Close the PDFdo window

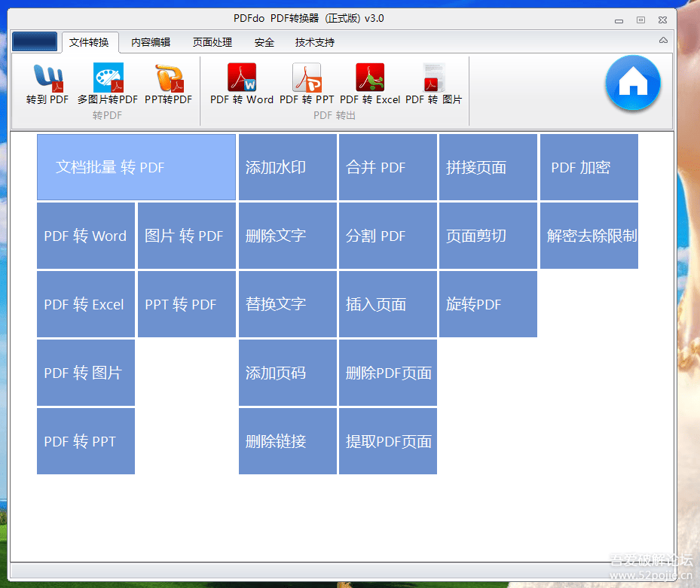662,20
